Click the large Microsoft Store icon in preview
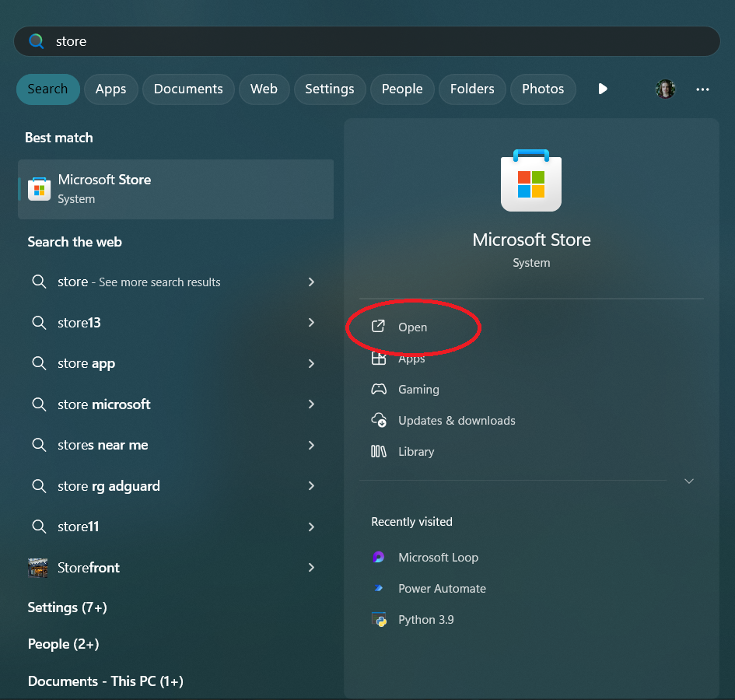 (x=531, y=180)
